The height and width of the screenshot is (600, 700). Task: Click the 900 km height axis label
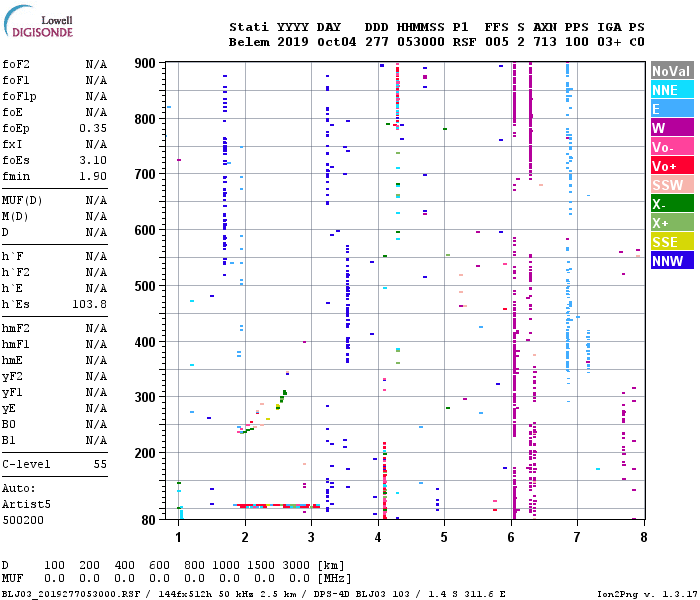click(x=145, y=63)
